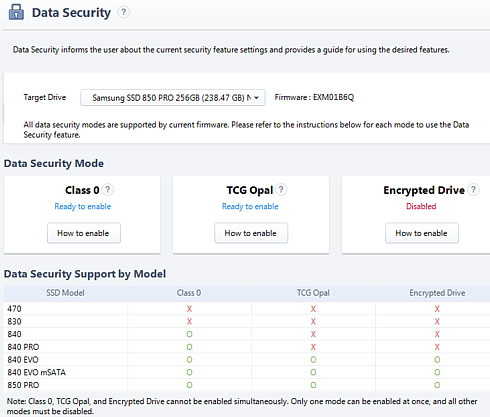Click the Disabled status under Encrypted Drive
490x417 pixels.
pos(421,206)
